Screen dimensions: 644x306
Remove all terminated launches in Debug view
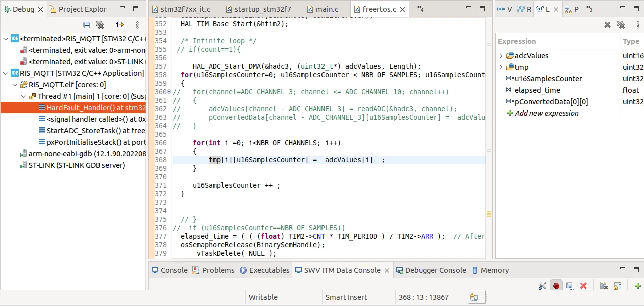pyautogui.click(x=100, y=25)
